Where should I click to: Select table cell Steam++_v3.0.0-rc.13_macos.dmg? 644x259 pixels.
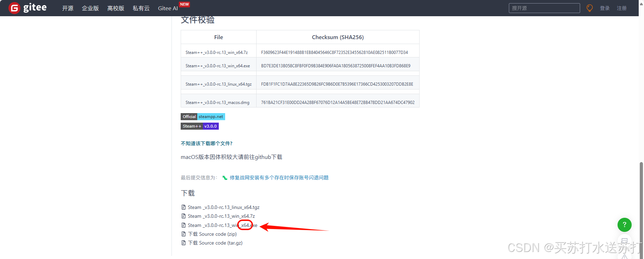tap(218, 101)
